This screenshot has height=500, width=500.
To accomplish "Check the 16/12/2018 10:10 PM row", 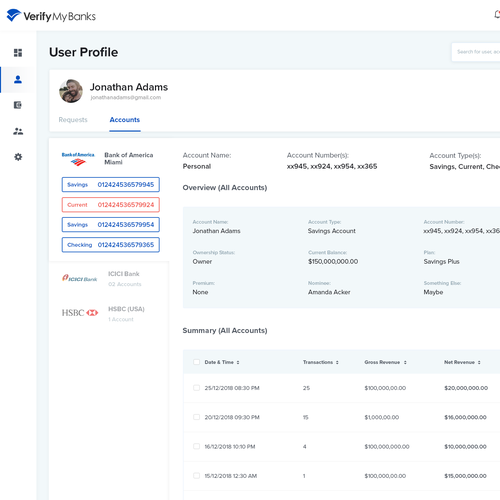I will point(196,446).
